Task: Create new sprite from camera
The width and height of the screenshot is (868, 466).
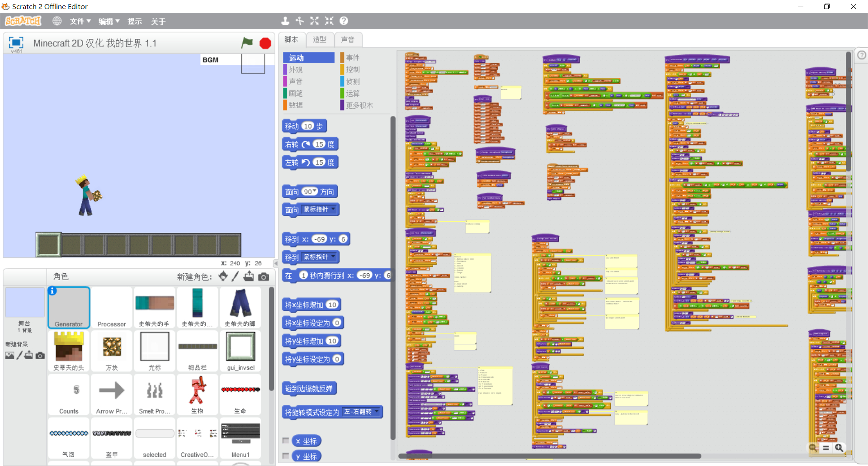Action: click(x=264, y=276)
